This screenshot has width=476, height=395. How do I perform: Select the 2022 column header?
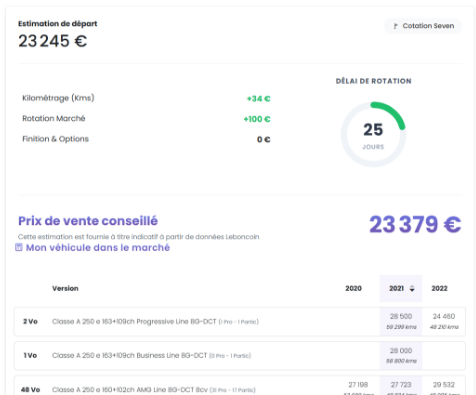point(439,288)
